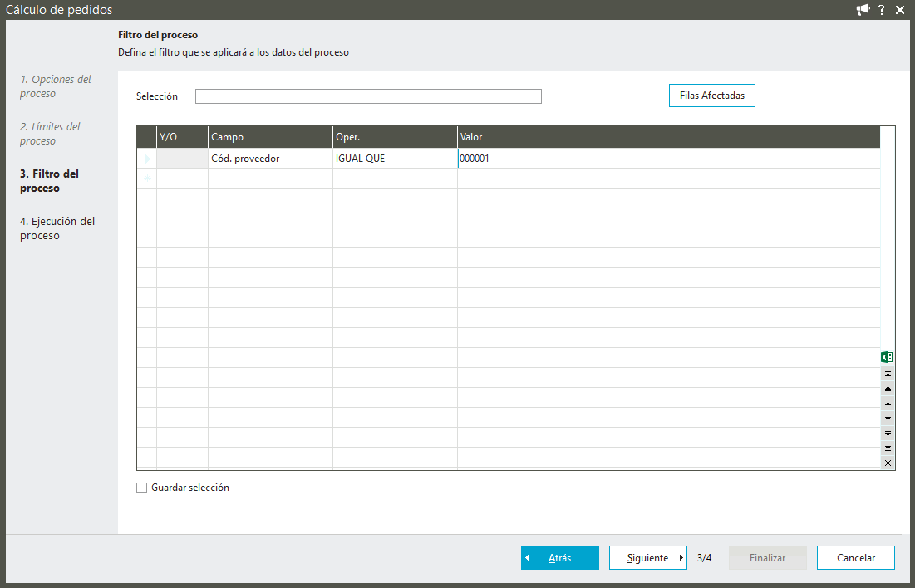Click the Valor column header
The width and height of the screenshot is (915, 588).
(669, 137)
